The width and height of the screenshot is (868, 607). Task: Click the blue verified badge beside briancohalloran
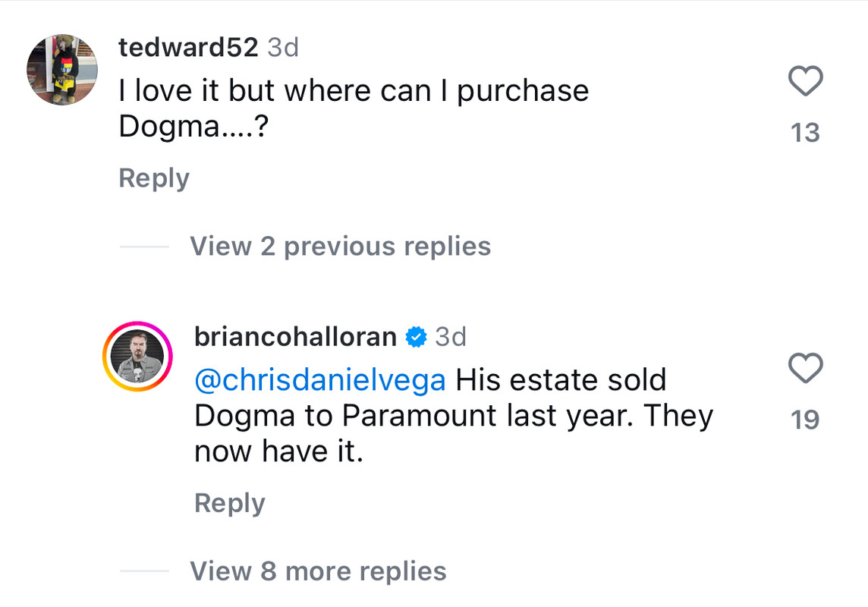pyautogui.click(x=417, y=336)
